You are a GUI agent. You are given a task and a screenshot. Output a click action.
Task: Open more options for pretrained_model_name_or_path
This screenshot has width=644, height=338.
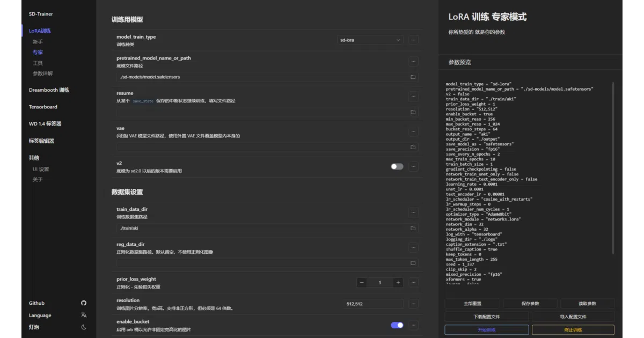[x=413, y=62]
